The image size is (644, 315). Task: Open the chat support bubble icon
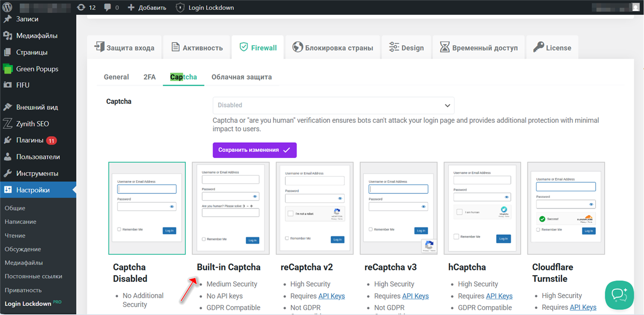point(619,295)
